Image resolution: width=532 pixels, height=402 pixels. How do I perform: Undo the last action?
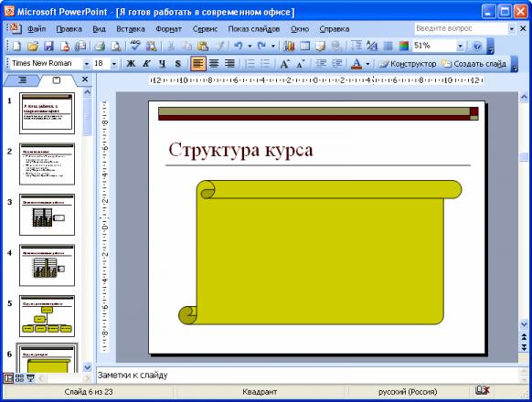239,46
